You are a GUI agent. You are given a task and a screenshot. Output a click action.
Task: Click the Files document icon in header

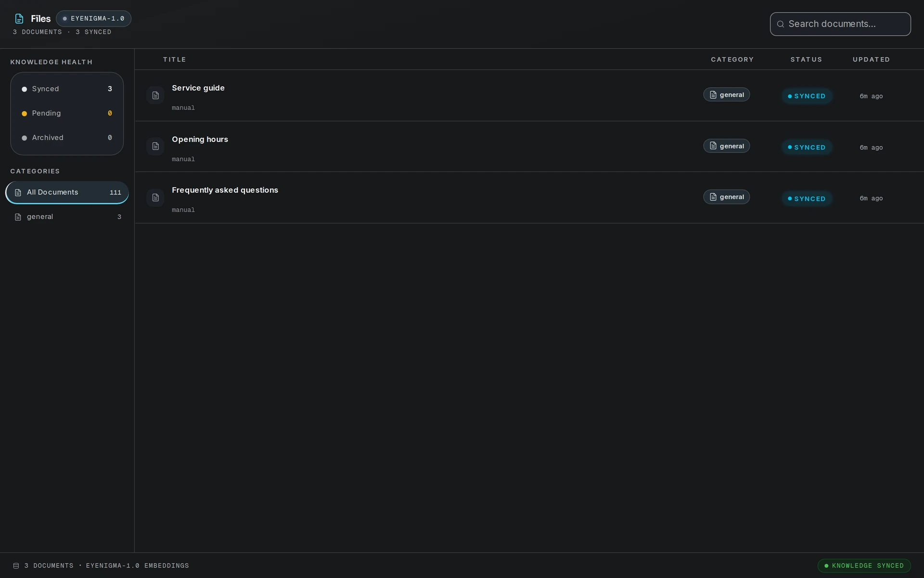click(x=19, y=19)
